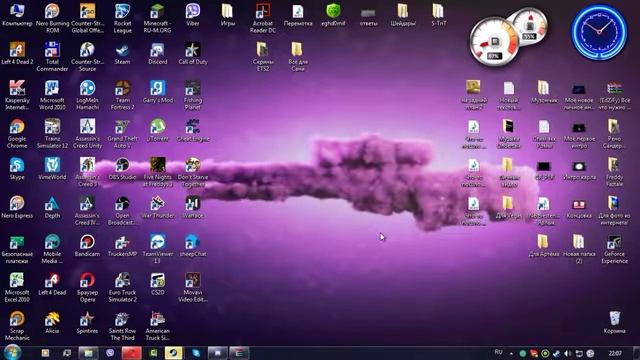
Task: Select the Freddy Fazbear folder icon
Action: tap(614, 171)
